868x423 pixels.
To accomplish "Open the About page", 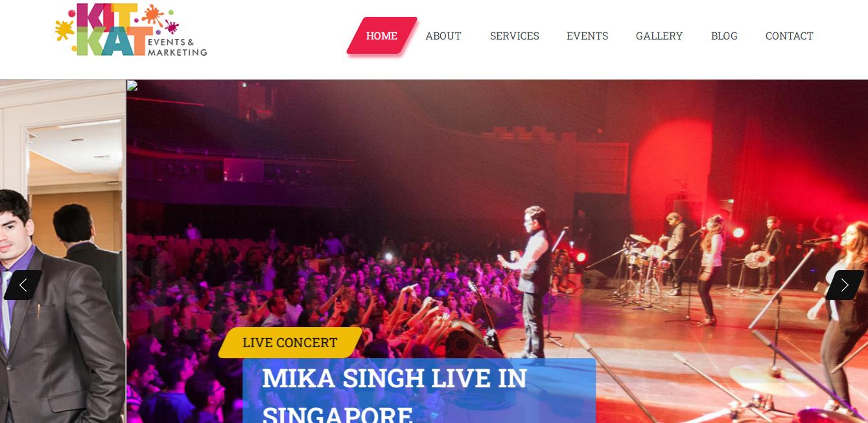I will 443,36.
